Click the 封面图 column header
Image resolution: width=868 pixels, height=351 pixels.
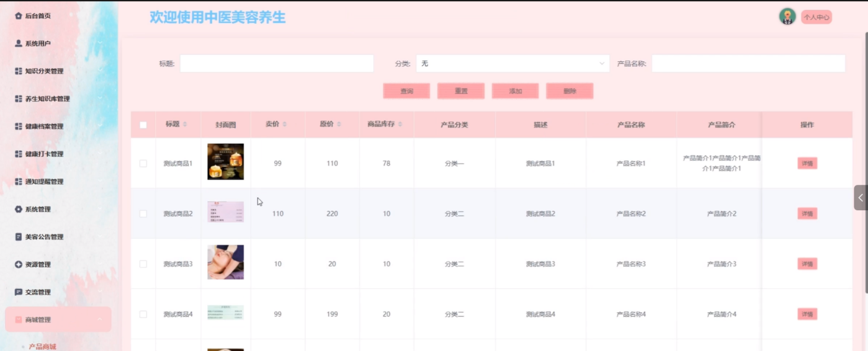coord(226,125)
